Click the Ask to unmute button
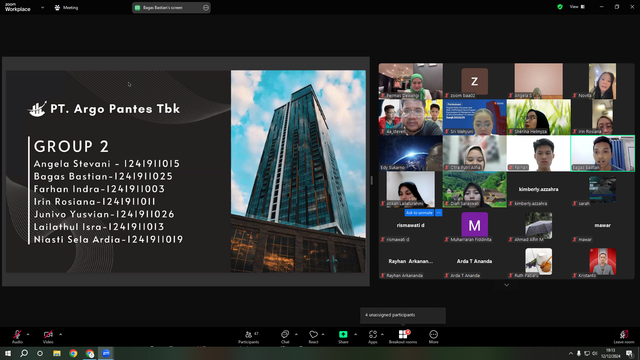The height and width of the screenshot is (360, 640). [x=419, y=213]
